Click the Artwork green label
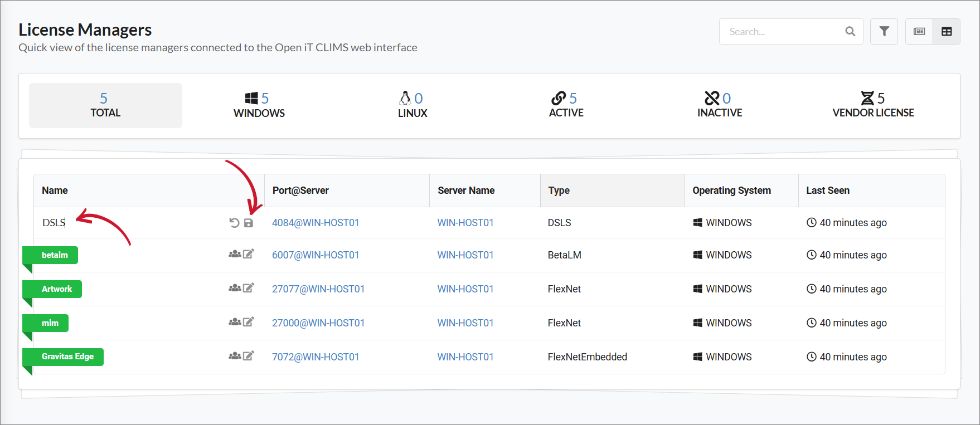This screenshot has height=425, width=980. tap(52, 289)
